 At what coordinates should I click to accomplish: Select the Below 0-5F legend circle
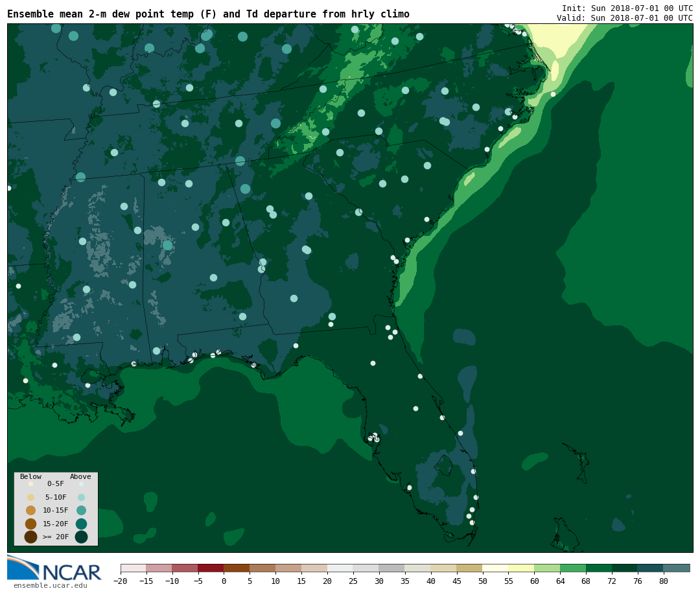(31, 483)
